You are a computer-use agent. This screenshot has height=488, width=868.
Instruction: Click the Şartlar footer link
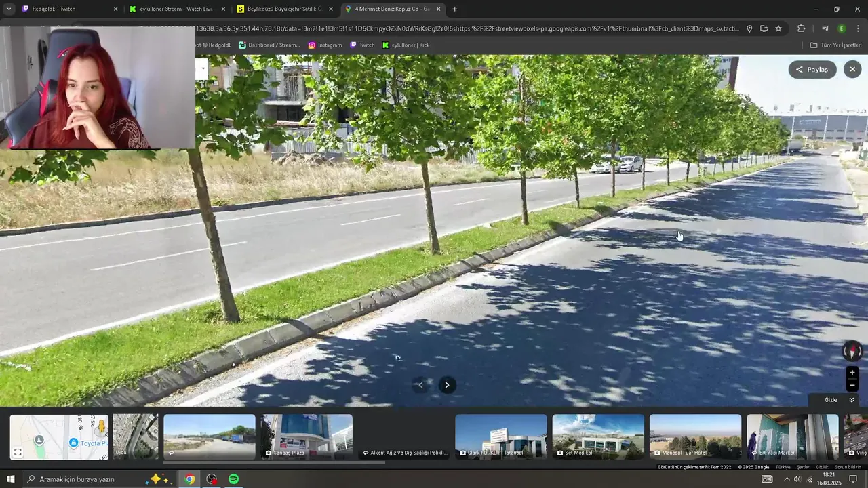click(803, 467)
